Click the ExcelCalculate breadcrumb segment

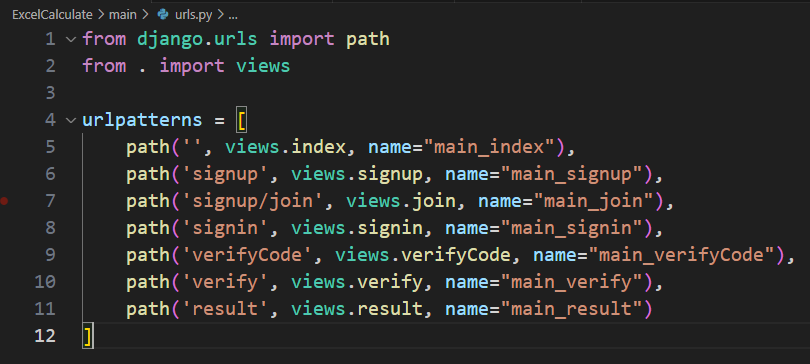52,15
